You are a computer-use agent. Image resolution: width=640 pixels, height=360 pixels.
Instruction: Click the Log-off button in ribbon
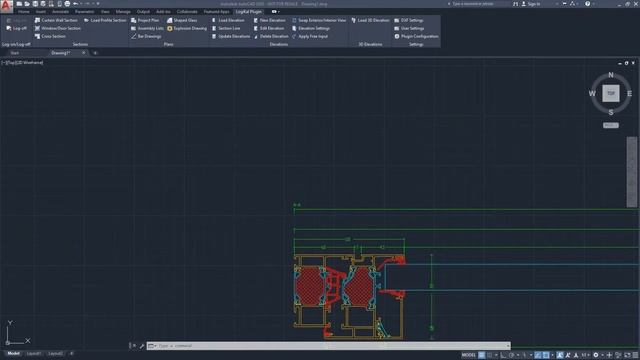pyautogui.click(x=16, y=28)
